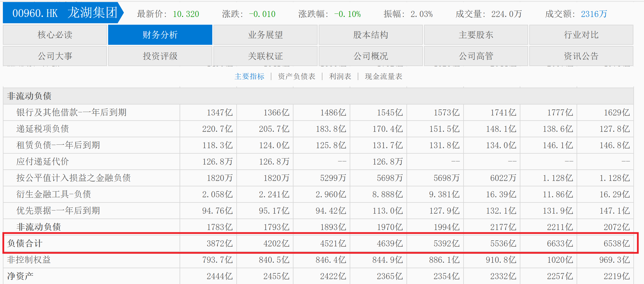The height and width of the screenshot is (284, 644).
Task: Open the 关联权证 tab
Action: tap(265, 56)
